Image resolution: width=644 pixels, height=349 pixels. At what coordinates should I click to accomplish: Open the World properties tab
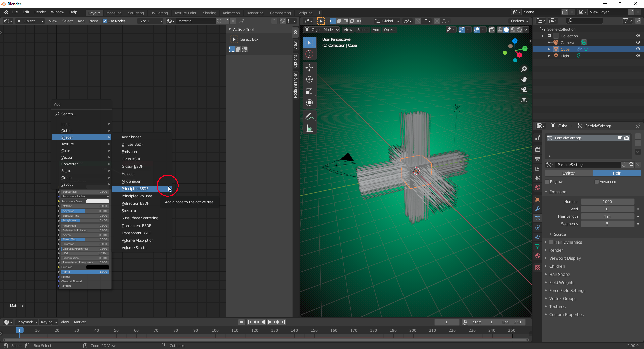(538, 187)
